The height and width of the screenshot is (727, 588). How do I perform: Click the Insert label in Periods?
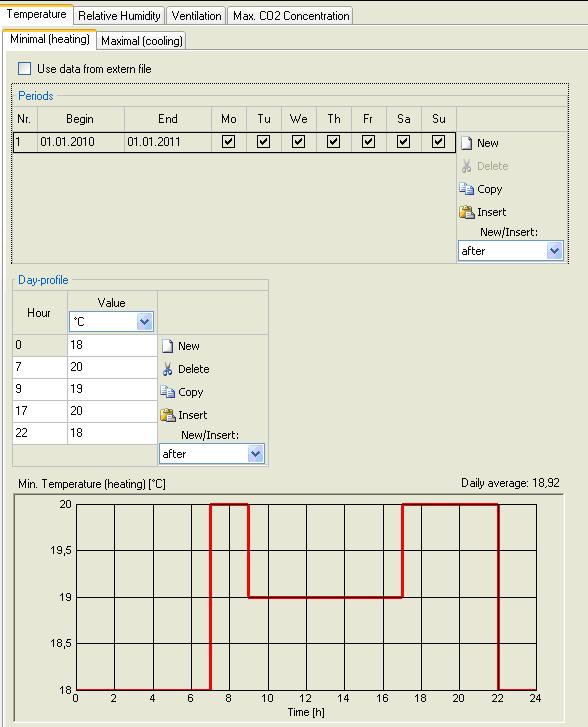click(x=492, y=212)
